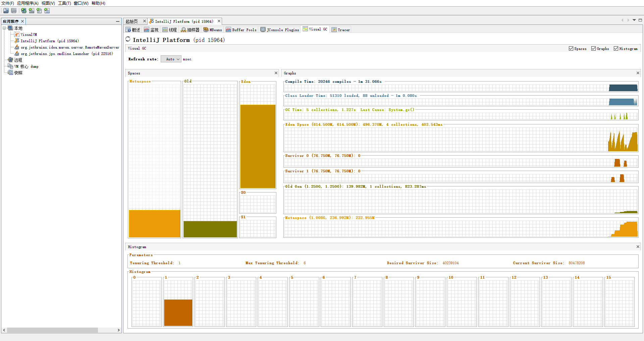The width and height of the screenshot is (644, 341).
Task: Click the Metaspace usage graph
Action: click(x=461, y=229)
